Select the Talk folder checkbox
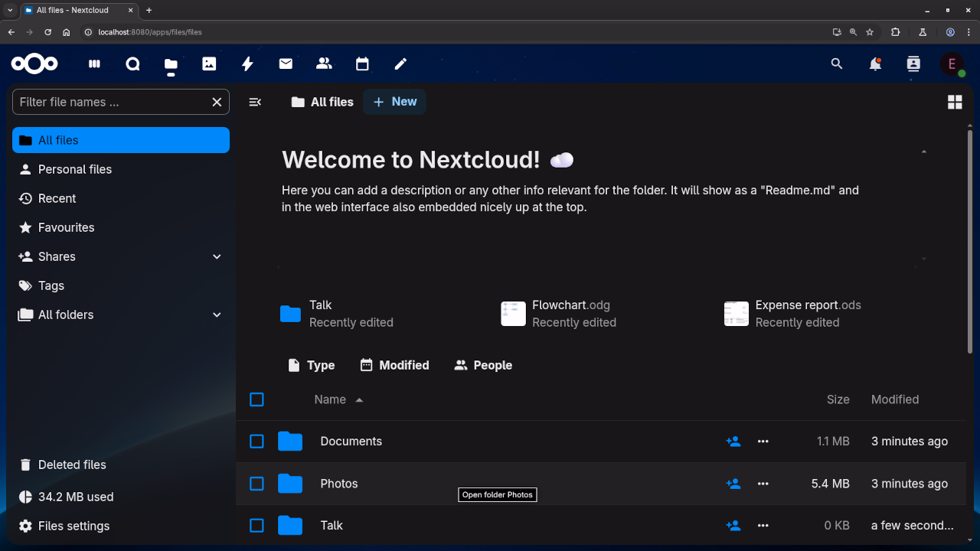Viewport: 980px width, 551px height. point(256,526)
